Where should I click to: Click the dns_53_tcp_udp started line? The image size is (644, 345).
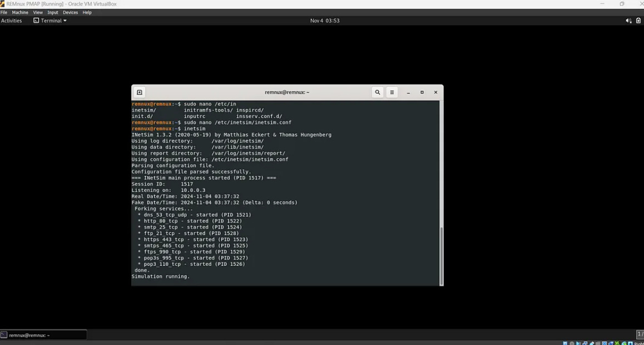[x=194, y=215]
